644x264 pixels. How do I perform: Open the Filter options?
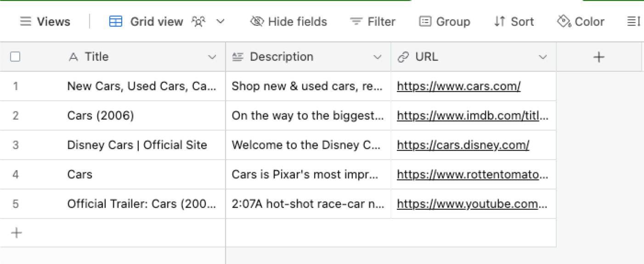(373, 22)
